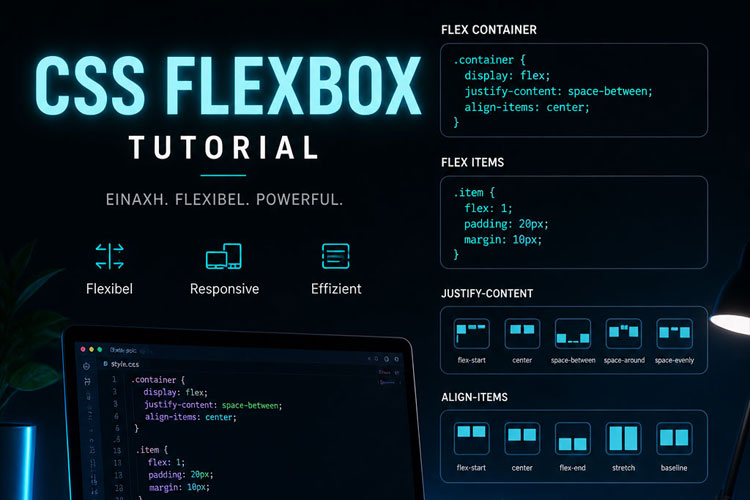Select the align-items center diagram
Screen dimensions: 750x500
(x=522, y=438)
